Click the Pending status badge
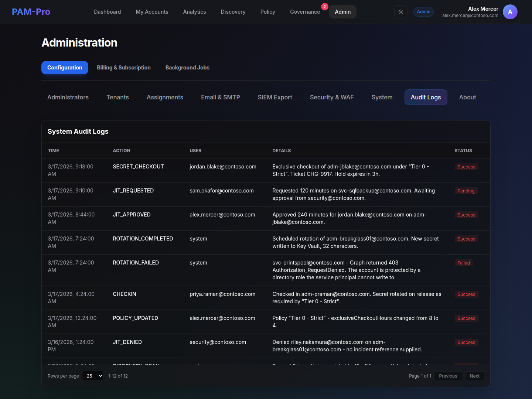This screenshot has width=532, height=399. 466,191
